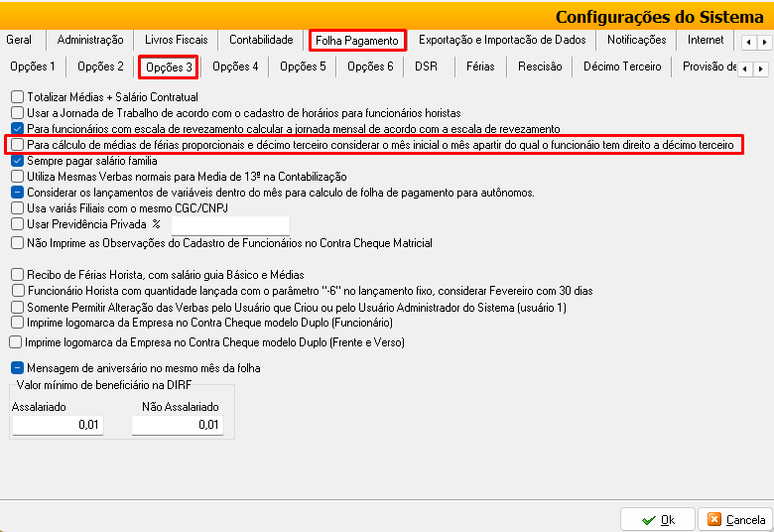Select the Opções 4 sub-tab
Screen dimensions: 774x532
click(235, 66)
